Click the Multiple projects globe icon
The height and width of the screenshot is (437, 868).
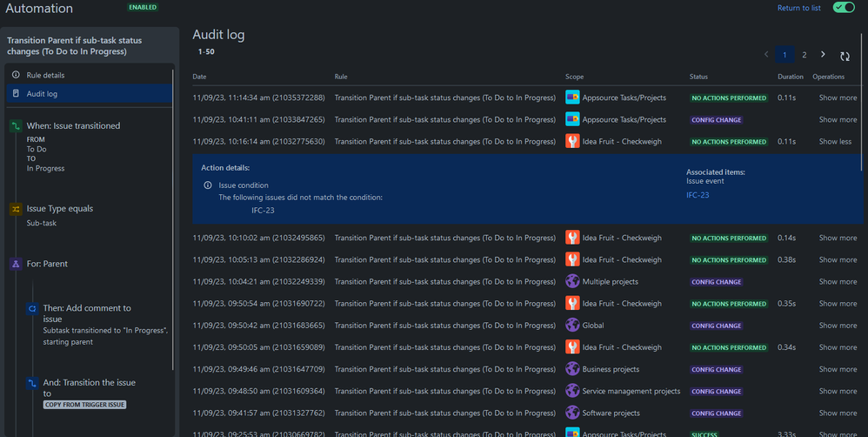572,281
